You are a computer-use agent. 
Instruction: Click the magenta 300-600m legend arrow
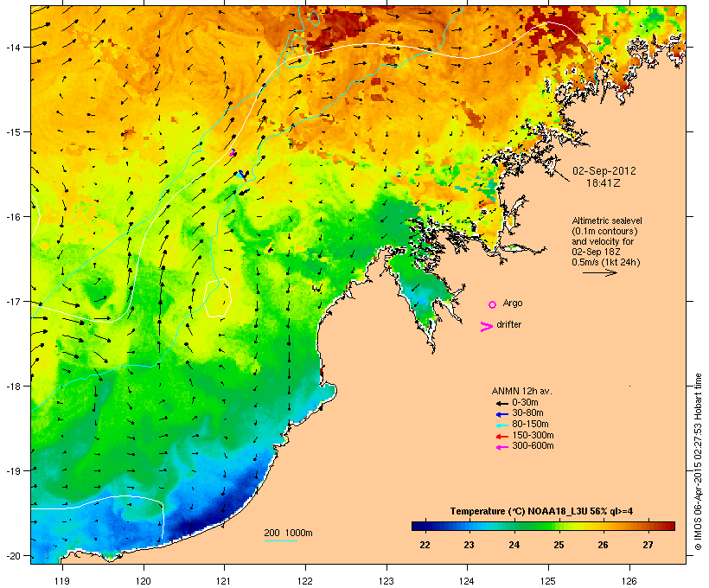pyautogui.click(x=502, y=447)
